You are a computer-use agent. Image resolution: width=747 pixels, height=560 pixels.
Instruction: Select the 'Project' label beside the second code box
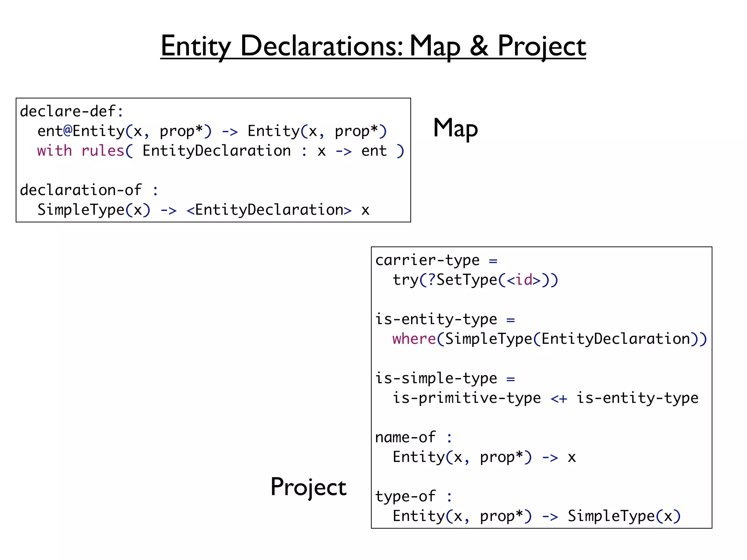308,487
